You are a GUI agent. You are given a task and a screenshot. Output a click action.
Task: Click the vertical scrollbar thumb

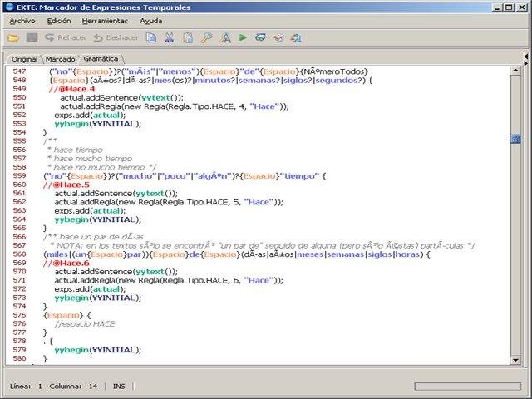point(515,139)
